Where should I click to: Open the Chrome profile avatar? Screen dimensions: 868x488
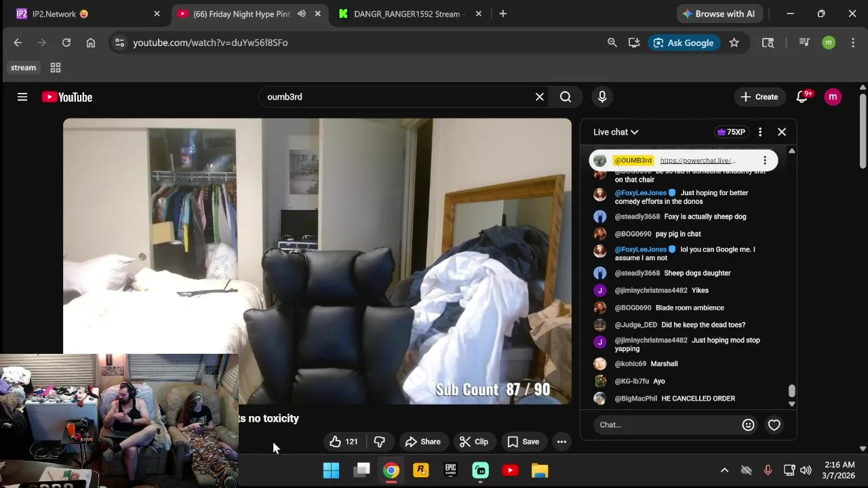click(829, 43)
